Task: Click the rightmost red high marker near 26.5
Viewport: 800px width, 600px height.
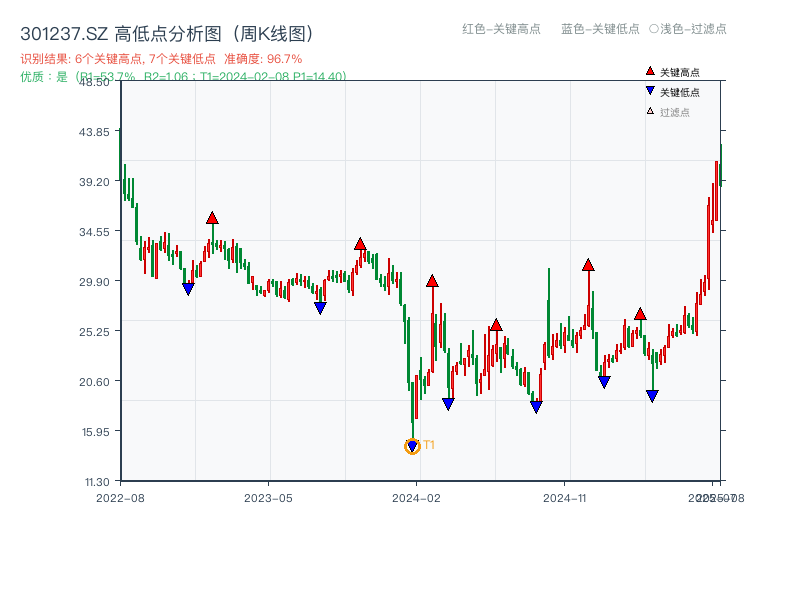Action: click(x=640, y=314)
